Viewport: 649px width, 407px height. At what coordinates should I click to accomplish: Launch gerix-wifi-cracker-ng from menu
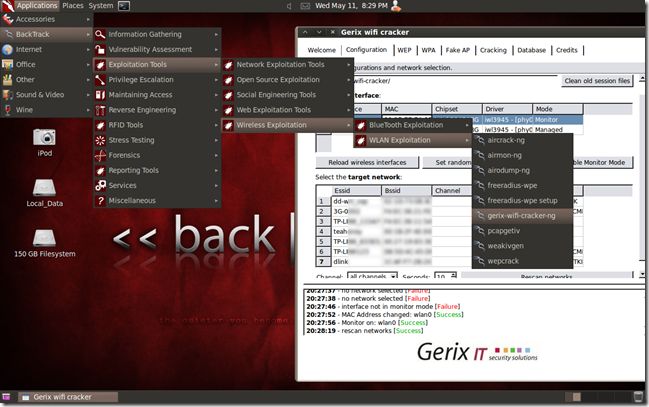[522, 216]
